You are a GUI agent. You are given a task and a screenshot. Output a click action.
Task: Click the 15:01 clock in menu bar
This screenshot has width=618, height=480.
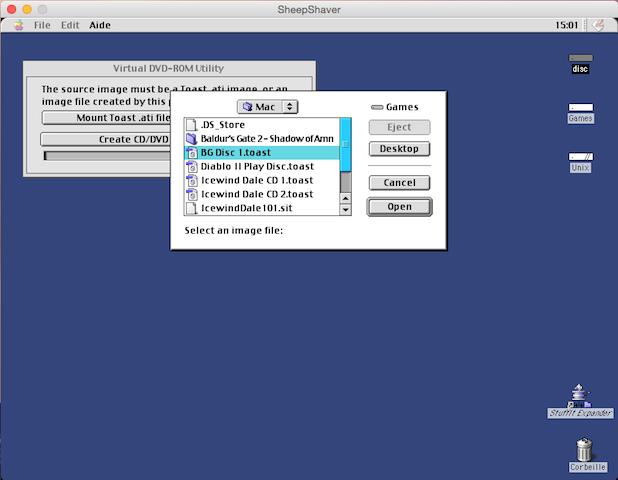pyautogui.click(x=566, y=25)
